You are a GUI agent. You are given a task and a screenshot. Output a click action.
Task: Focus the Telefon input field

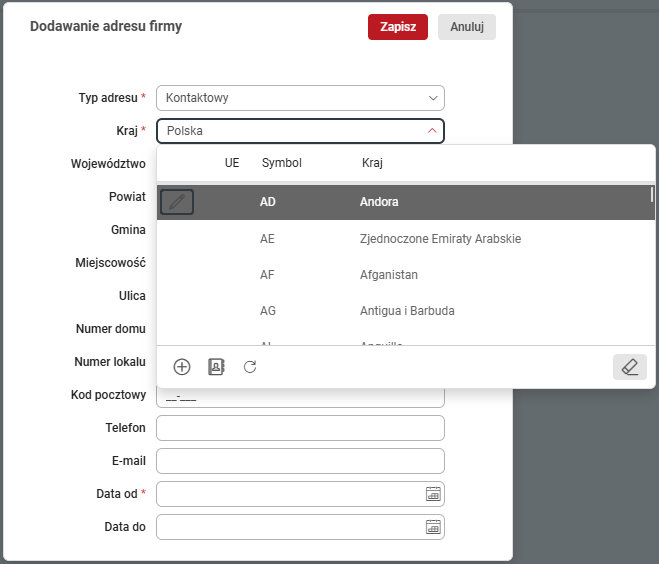click(300, 428)
